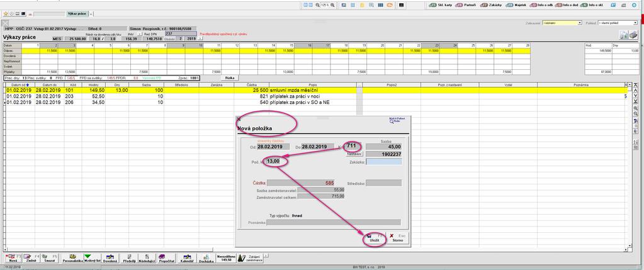Open Info o skl. shortcut
This screenshot has width=644, height=270.
[x=592, y=5]
